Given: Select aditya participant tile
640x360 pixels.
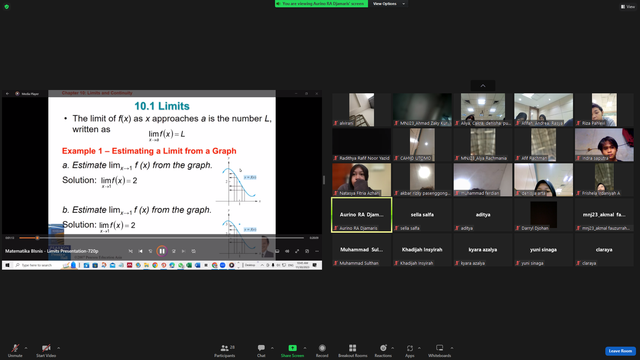Looking at the screenshot, I should point(483,215).
